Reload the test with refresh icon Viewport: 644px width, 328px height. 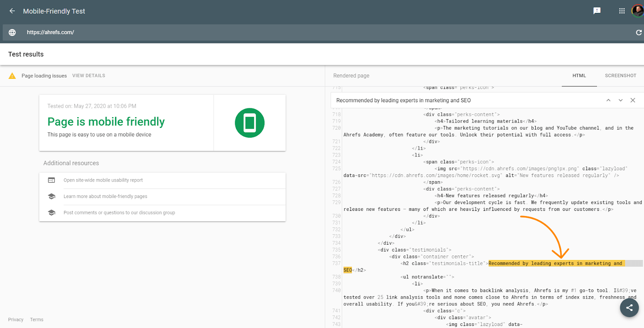tap(638, 33)
